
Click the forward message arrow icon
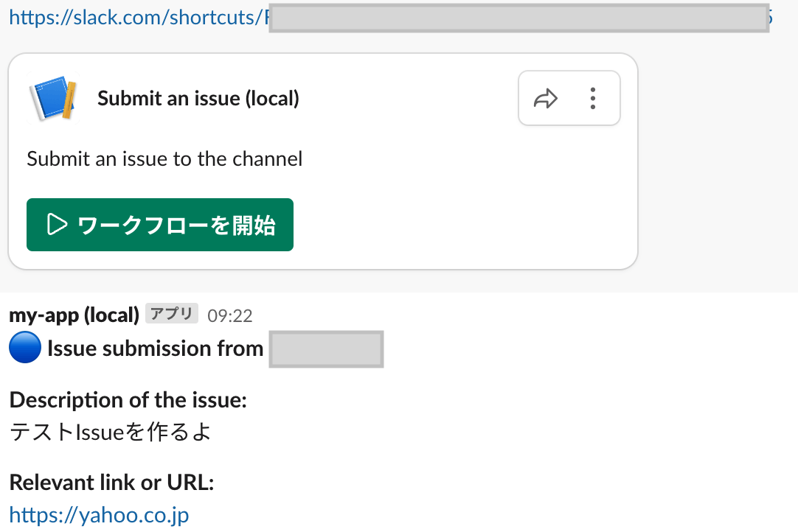(x=547, y=97)
